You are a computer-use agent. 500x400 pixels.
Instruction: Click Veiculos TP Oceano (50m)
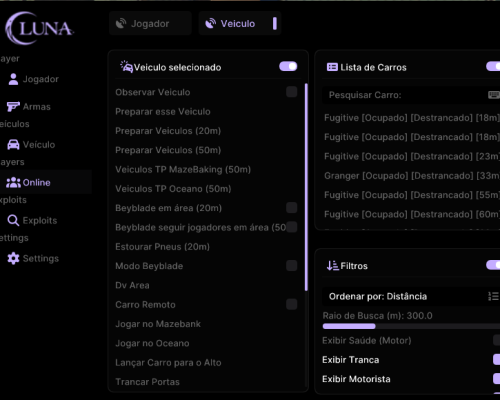(173, 189)
